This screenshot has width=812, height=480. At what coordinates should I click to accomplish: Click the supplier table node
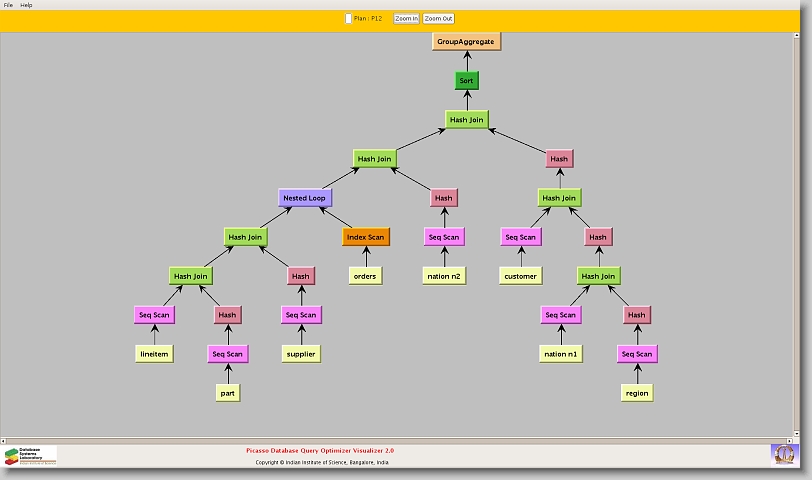click(x=301, y=354)
